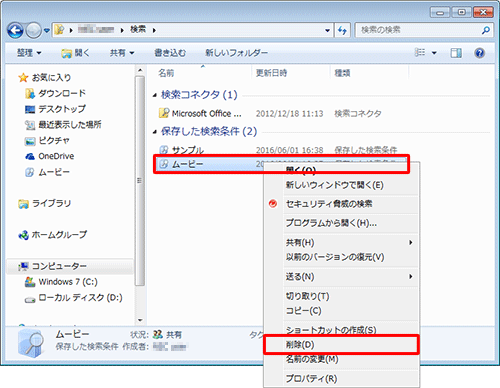
Task: Select ライブラリ in the navigation pane
Action: (x=45, y=203)
